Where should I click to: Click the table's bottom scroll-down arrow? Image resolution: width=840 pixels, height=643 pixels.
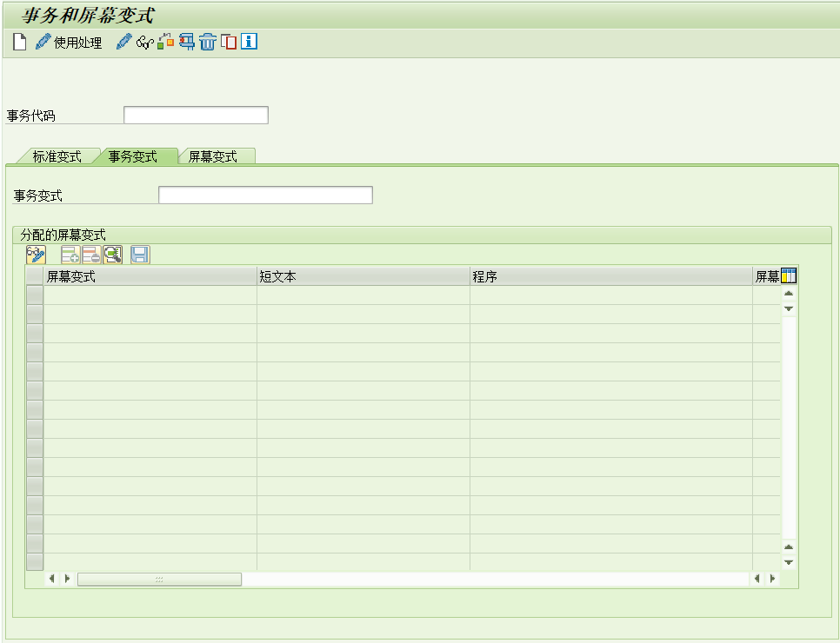[x=789, y=562]
